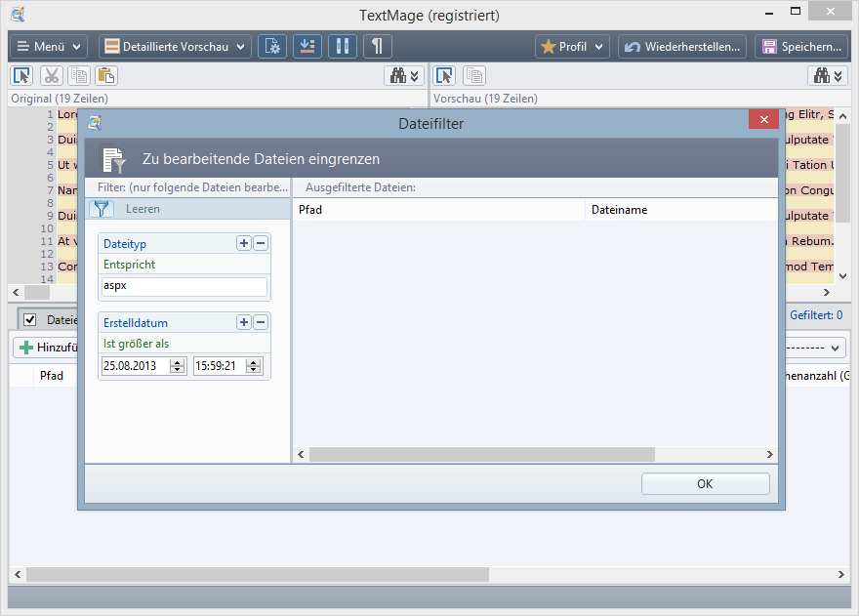Click the cut scissors icon
The image size is (859, 616).
[x=52, y=75]
